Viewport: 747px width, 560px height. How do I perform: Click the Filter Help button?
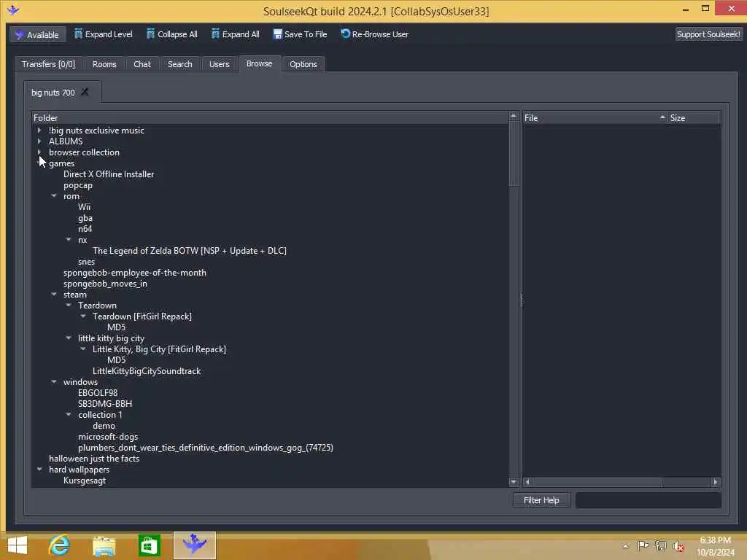pos(542,500)
